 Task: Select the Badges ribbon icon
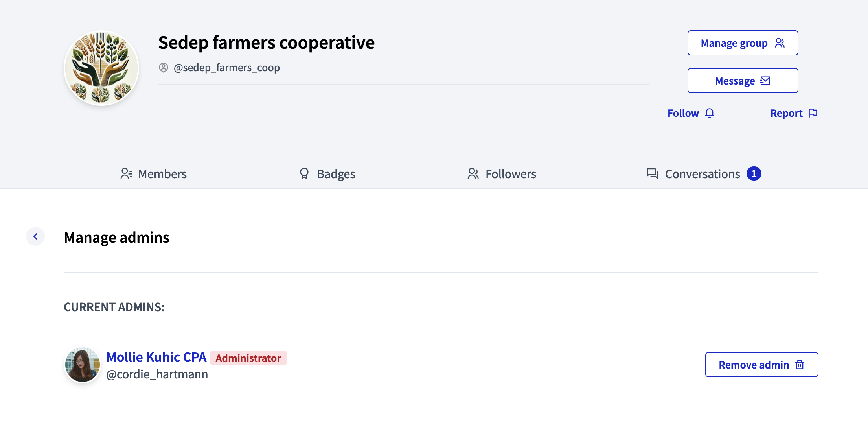click(x=304, y=173)
